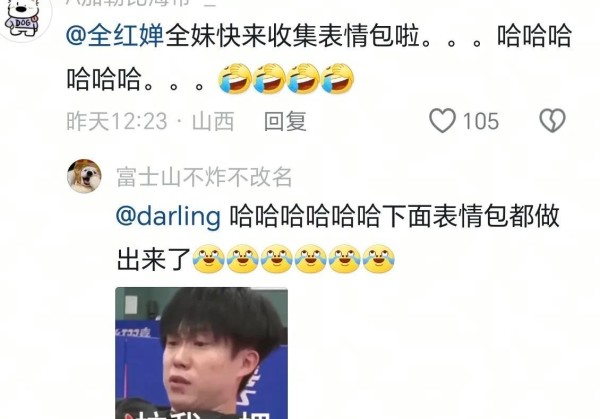
Task: Tap the 昨天12:23 timestamp
Action: tap(117, 121)
